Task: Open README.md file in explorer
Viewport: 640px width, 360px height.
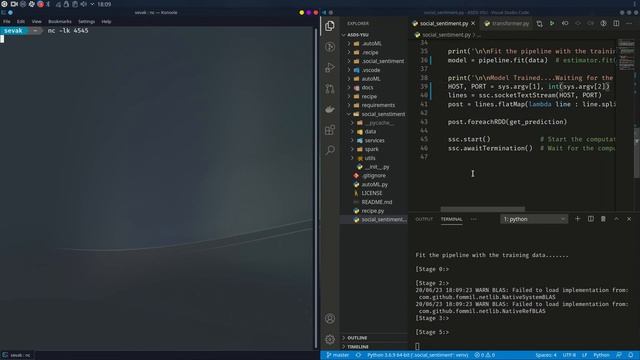Action: click(x=373, y=202)
